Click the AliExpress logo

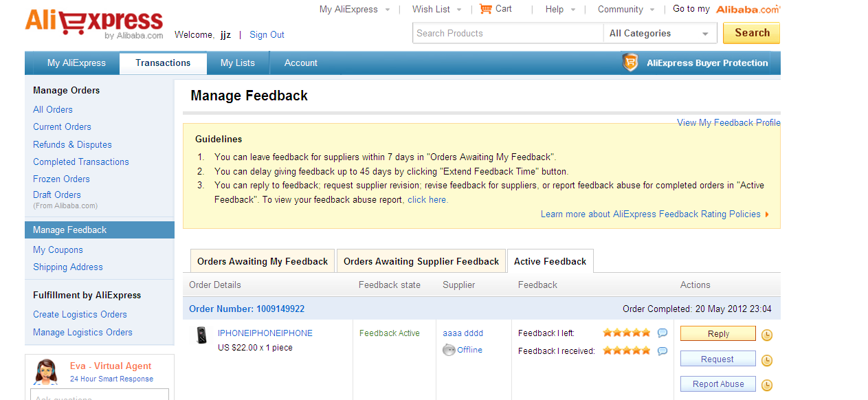coord(93,23)
